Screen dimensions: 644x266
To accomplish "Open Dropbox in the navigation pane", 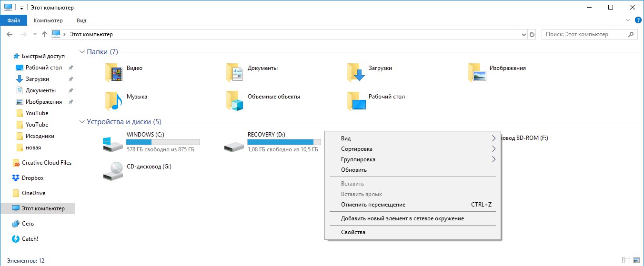I will 28,178.
